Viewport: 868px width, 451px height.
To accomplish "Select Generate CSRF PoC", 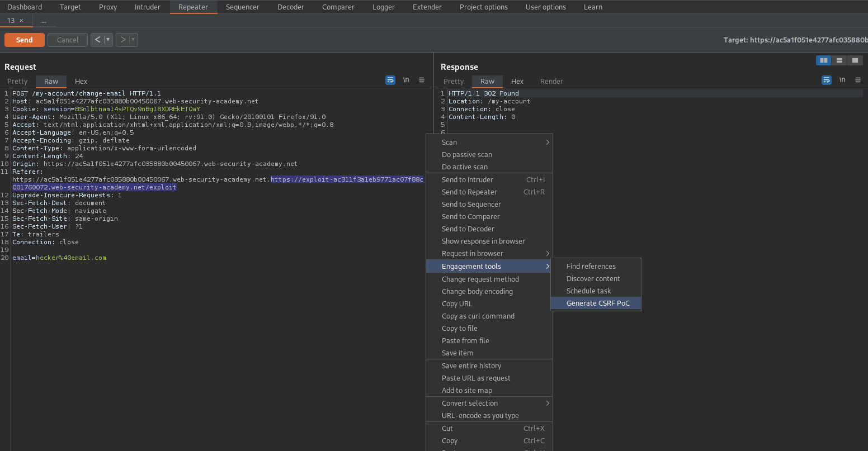I will (x=596, y=303).
